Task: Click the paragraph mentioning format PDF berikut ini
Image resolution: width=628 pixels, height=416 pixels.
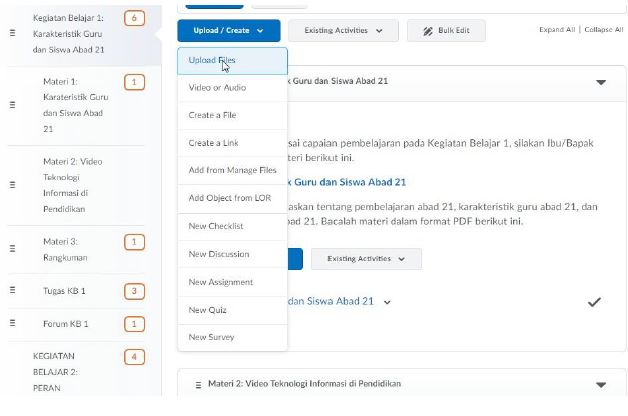Action: (x=443, y=214)
